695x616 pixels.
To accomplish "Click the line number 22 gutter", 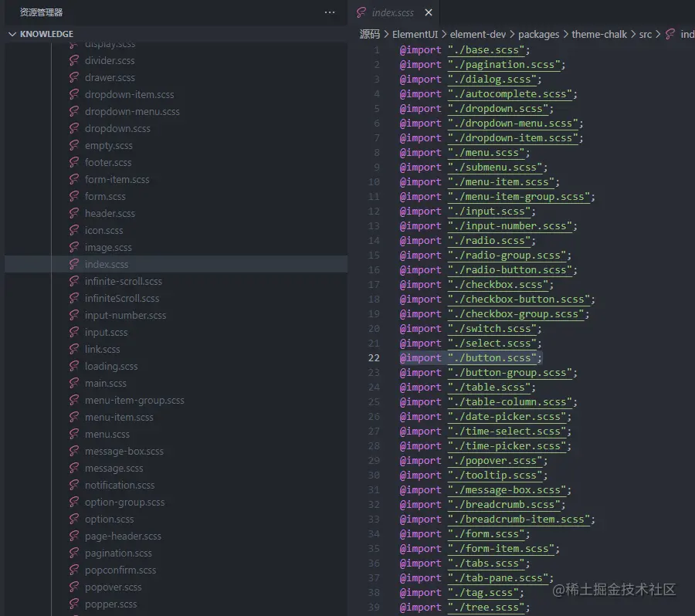I will tap(374, 358).
